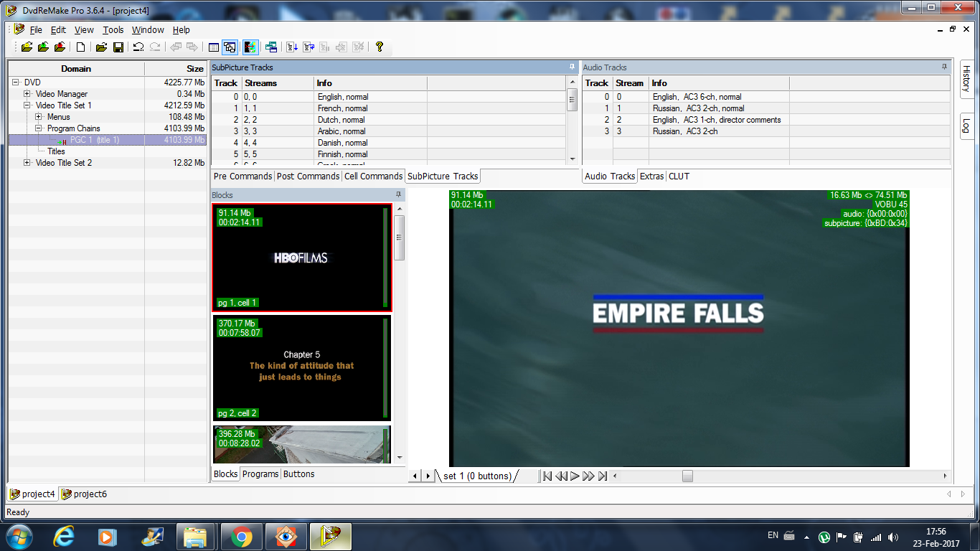
Task: Expand the Menus node
Action: (x=39, y=117)
